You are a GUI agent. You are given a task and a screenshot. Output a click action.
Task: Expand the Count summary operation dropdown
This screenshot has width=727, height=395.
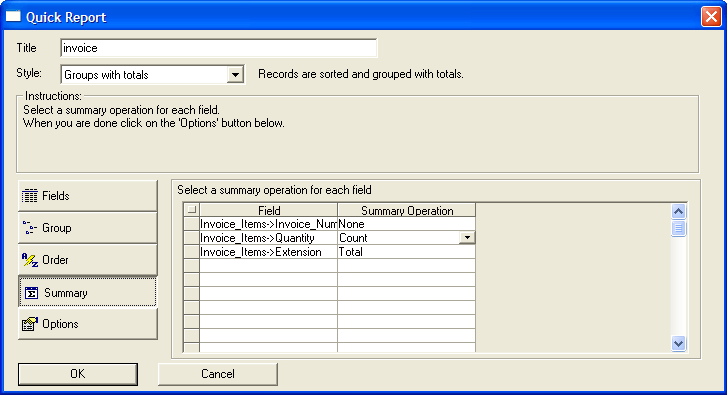pos(467,238)
